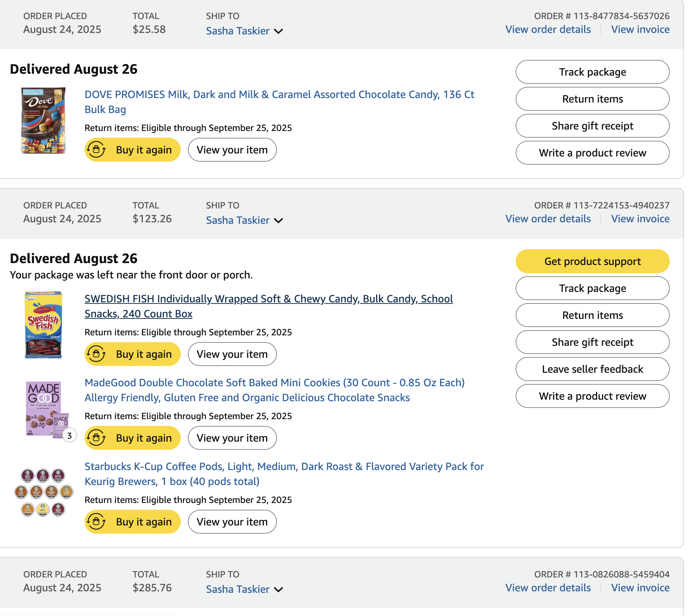The image size is (693, 616).
Task: Expand Ship To dropdown for the $123.26 order
Action: point(278,220)
